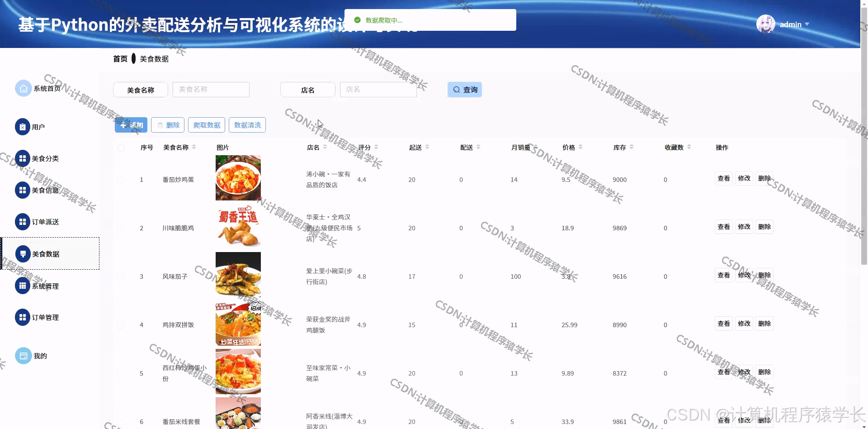View the 川味脆脆鸡 dish image thumbnail

238,228
